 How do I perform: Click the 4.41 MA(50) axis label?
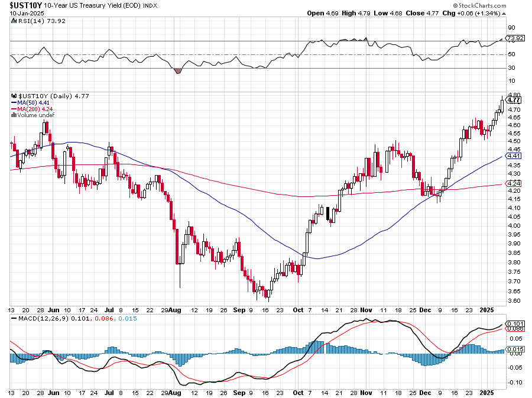[513, 156]
